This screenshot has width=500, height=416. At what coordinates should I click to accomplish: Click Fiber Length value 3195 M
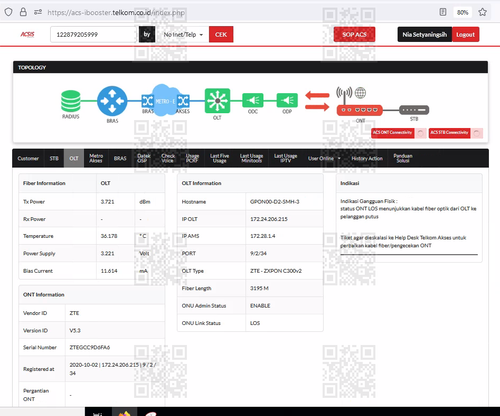pos(259,288)
